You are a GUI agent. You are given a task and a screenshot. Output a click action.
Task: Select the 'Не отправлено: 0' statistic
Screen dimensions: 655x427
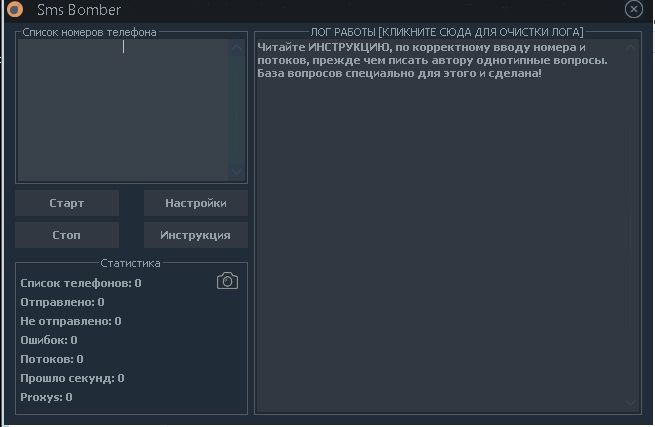coord(71,321)
